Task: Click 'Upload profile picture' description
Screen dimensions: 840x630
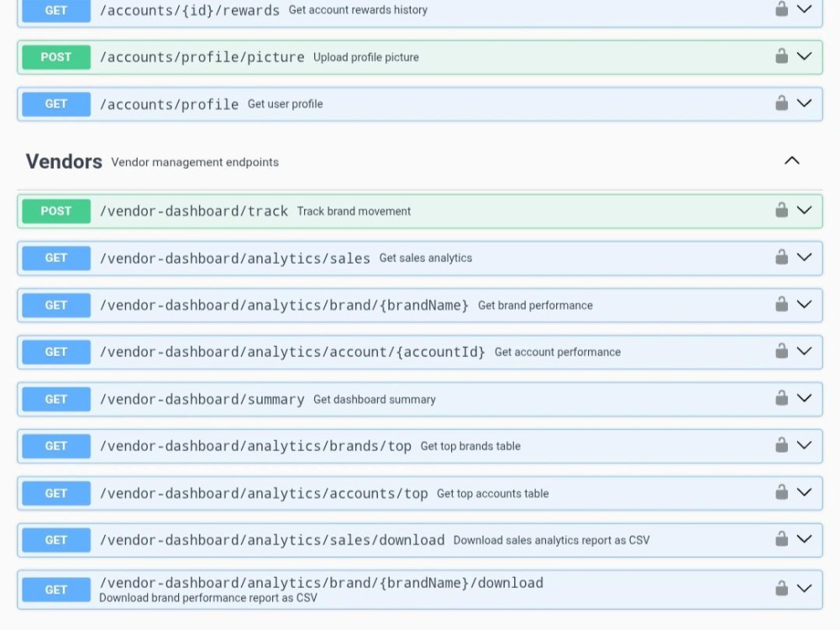Action: pos(366,57)
